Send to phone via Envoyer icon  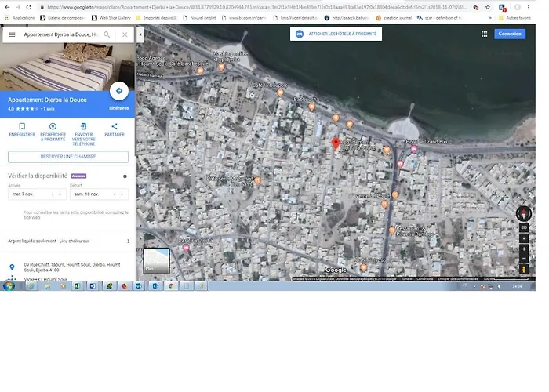[x=84, y=126]
